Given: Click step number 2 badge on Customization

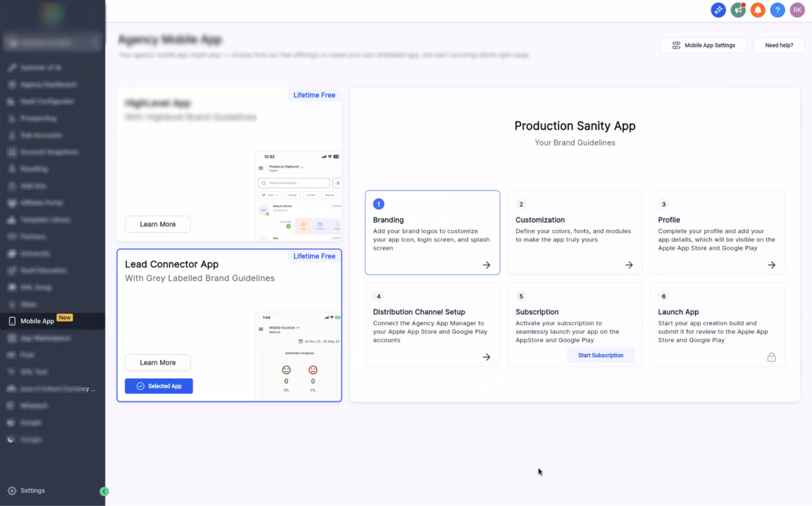Looking at the screenshot, I should coord(521,204).
